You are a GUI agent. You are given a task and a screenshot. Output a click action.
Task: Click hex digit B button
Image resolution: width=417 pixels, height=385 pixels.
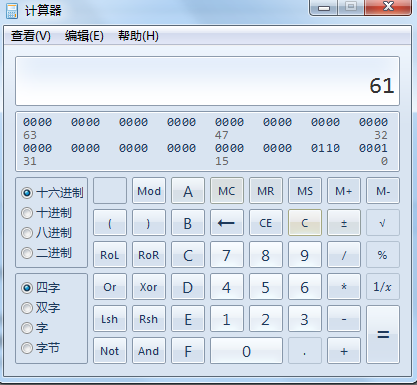(188, 223)
